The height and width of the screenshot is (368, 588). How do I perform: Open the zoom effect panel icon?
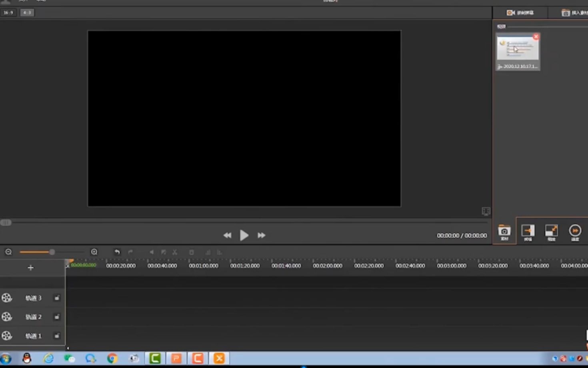(552, 232)
